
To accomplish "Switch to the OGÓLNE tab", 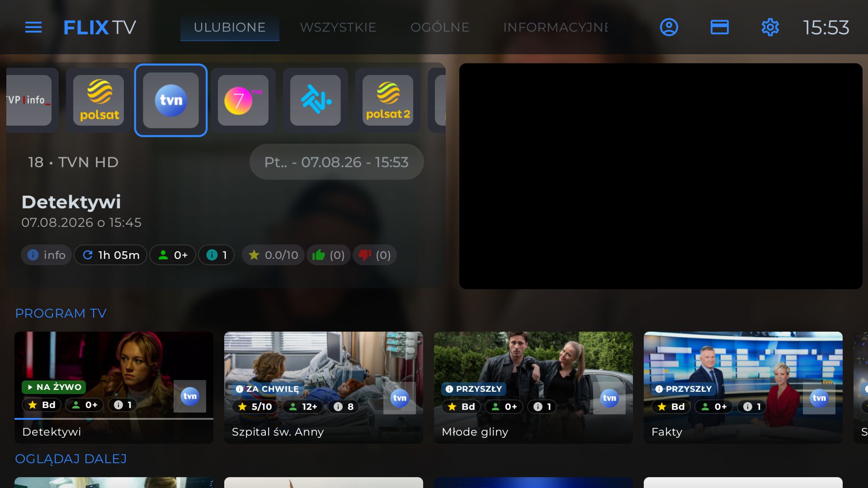I will (x=440, y=28).
